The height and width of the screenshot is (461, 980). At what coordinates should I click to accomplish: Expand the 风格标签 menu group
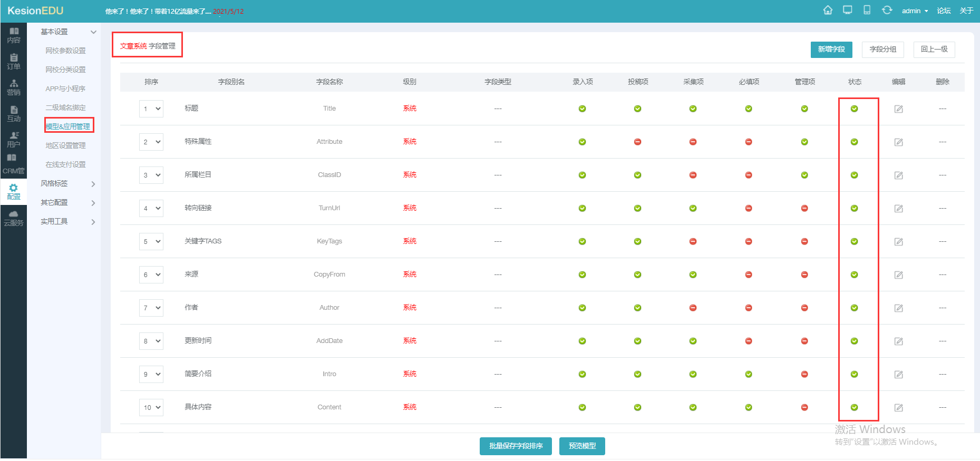(68, 184)
